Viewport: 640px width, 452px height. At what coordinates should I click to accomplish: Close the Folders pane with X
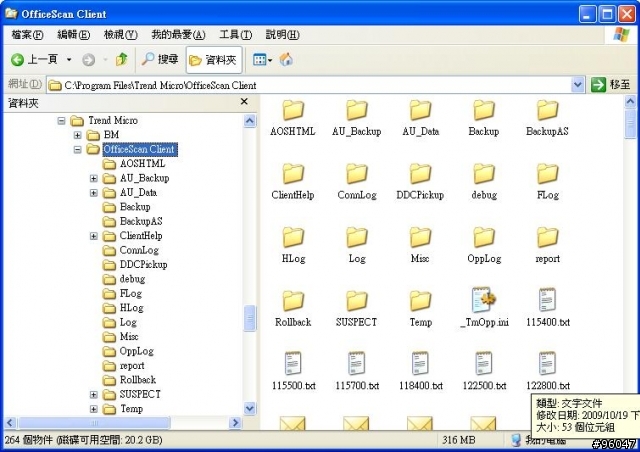[x=244, y=101]
